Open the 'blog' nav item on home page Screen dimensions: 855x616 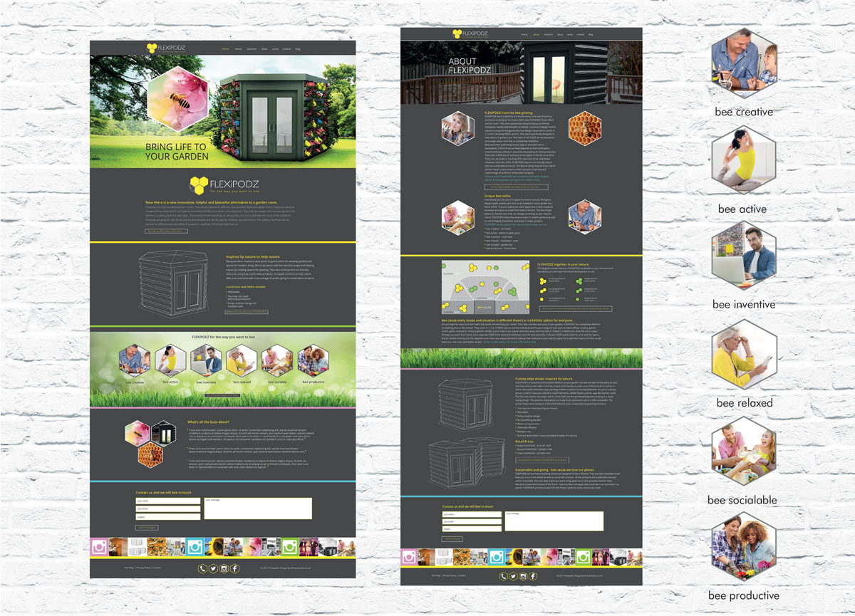(298, 49)
